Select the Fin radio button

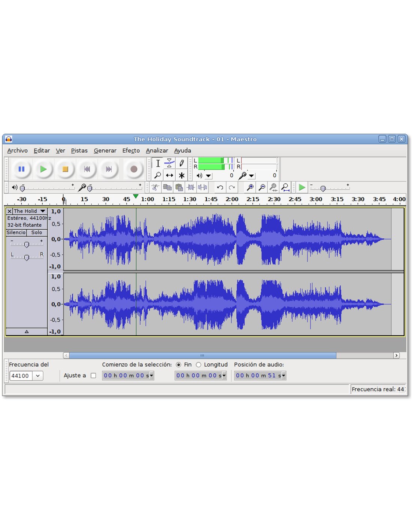pos(179,365)
